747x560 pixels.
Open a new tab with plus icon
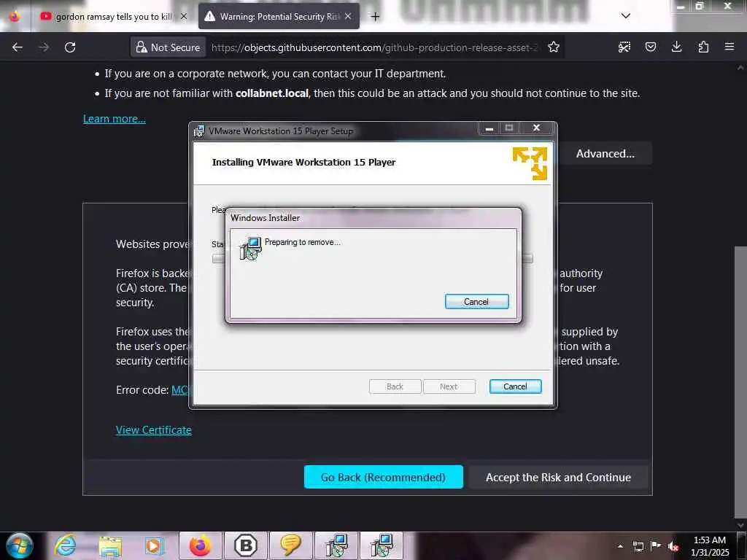coord(376,17)
